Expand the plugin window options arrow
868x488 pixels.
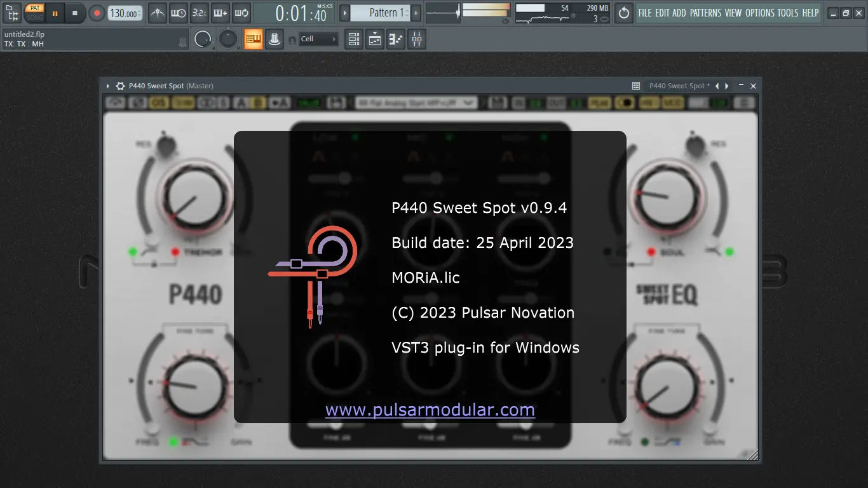(x=108, y=86)
